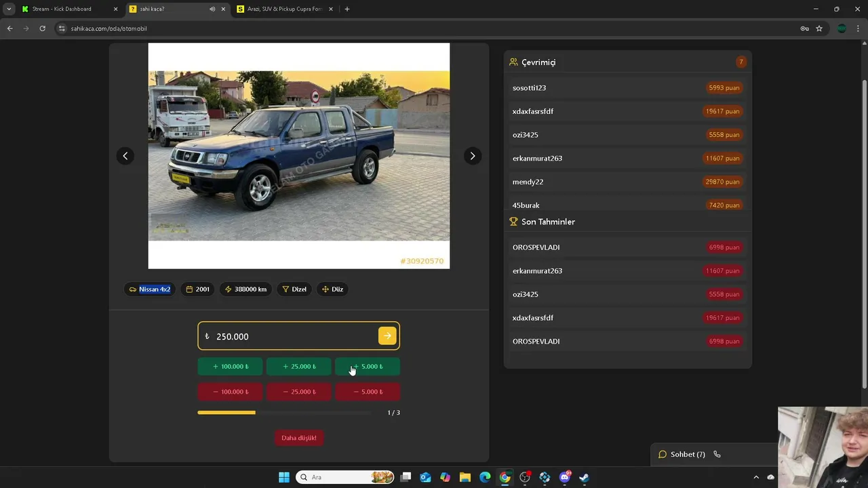This screenshot has width=868, height=488.
Task: Click the car photo of the blue pickup
Action: pos(299,156)
